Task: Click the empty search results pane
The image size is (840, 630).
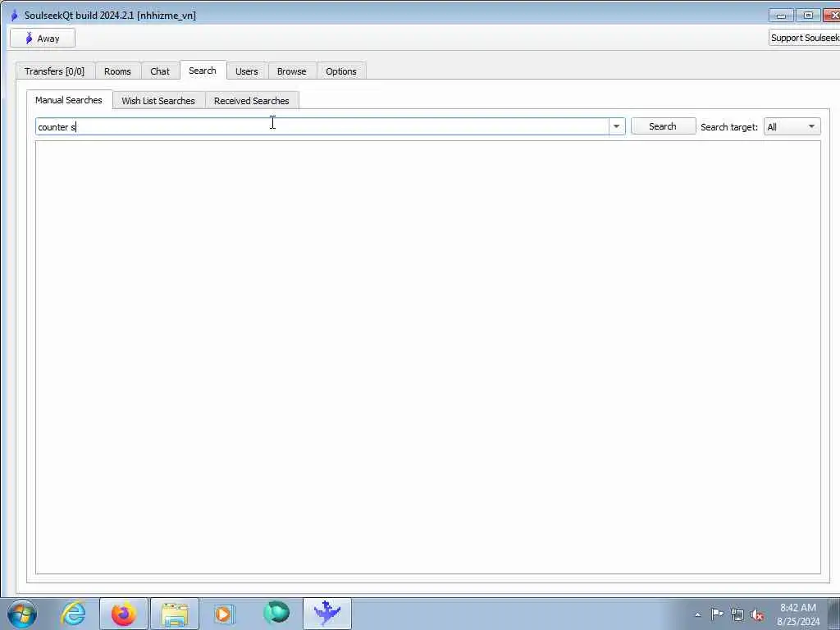Action: tap(428, 358)
